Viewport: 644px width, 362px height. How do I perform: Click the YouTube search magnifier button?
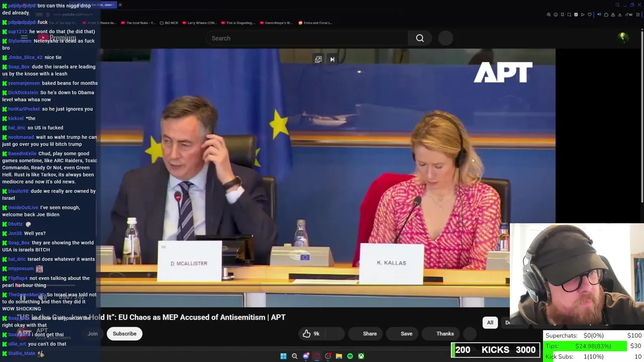tap(420, 38)
